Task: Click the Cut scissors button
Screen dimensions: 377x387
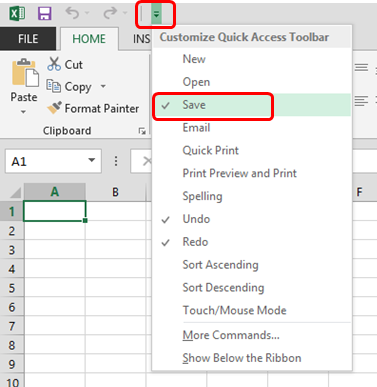Action: pos(65,64)
